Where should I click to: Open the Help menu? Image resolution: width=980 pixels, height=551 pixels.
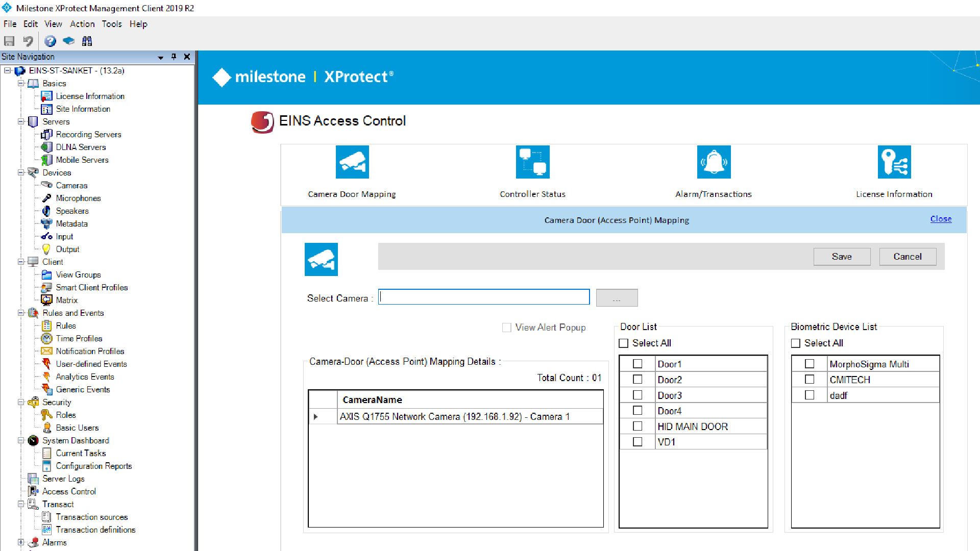point(138,24)
